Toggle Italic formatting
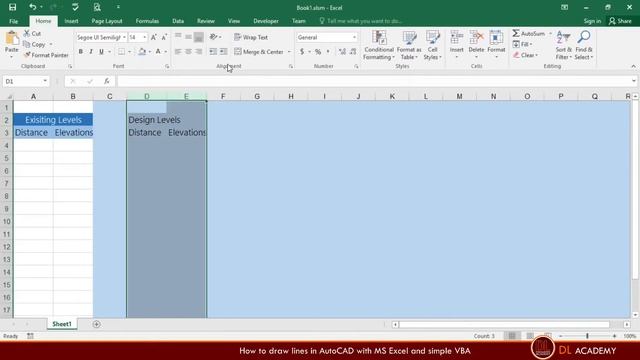 [91, 51]
